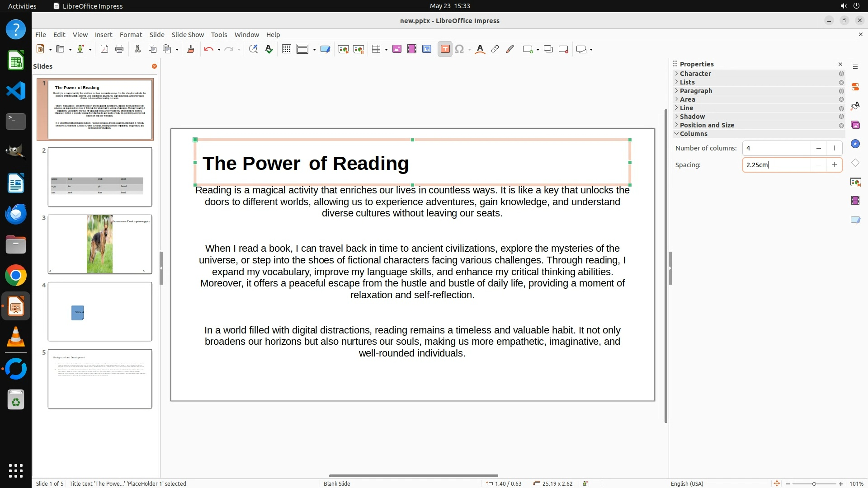Click the Insert Image icon
The width and height of the screenshot is (868, 488).
click(x=397, y=49)
